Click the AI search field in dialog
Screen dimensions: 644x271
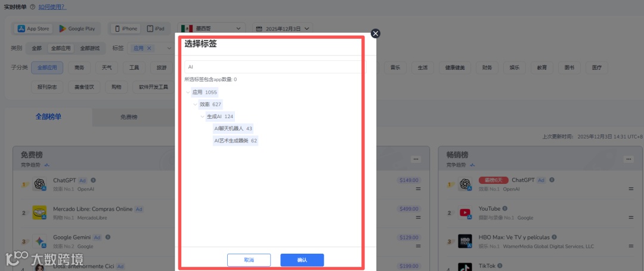274,67
